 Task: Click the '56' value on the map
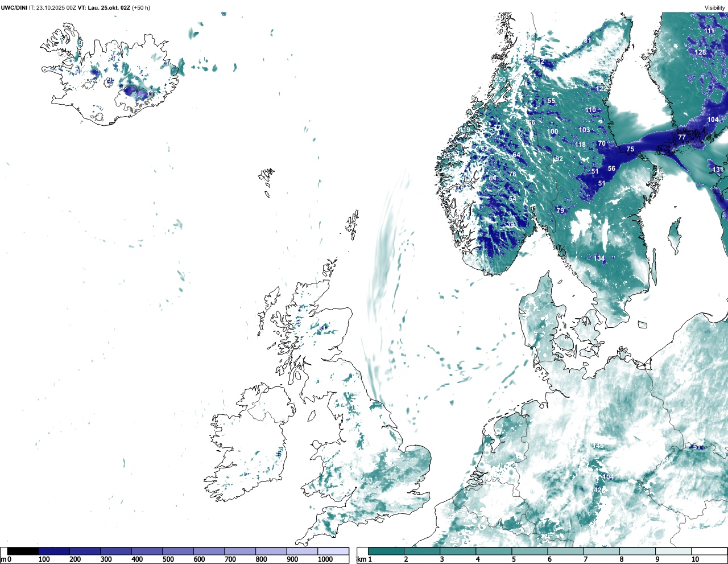[x=611, y=168]
